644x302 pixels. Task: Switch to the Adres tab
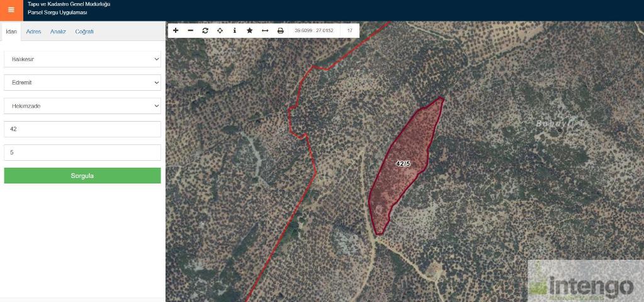33,32
